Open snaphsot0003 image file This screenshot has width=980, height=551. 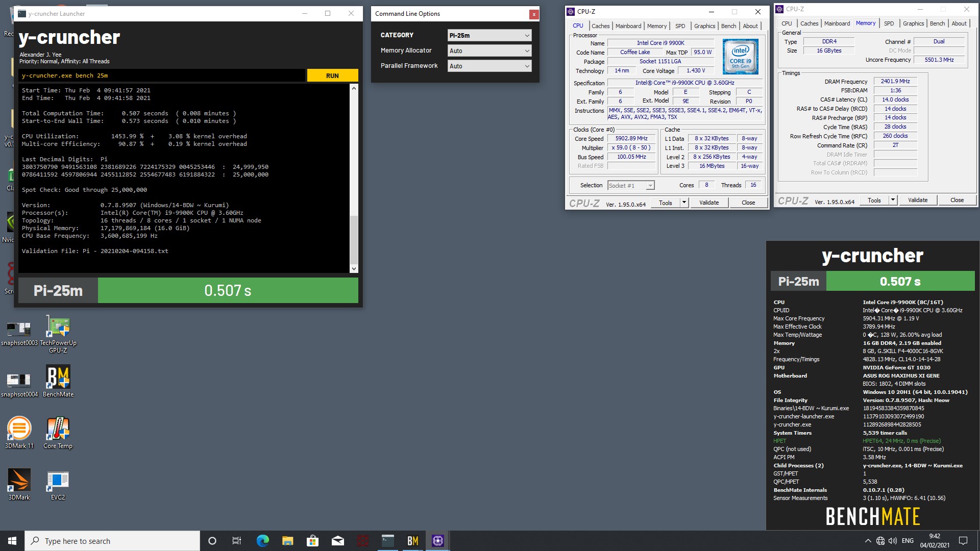point(19,334)
